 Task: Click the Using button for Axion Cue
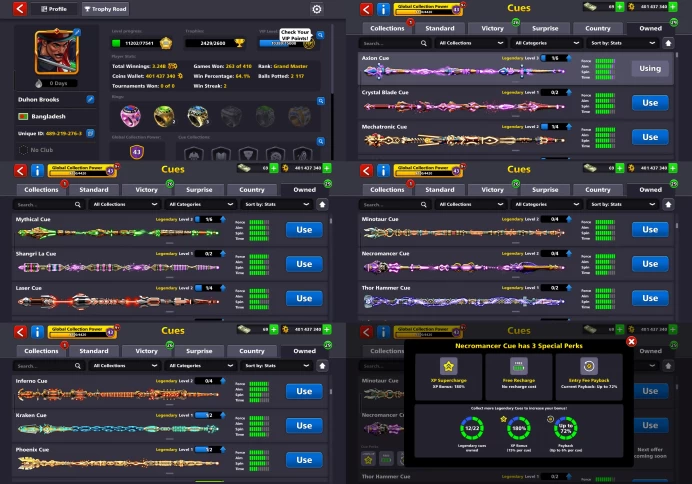coord(650,68)
